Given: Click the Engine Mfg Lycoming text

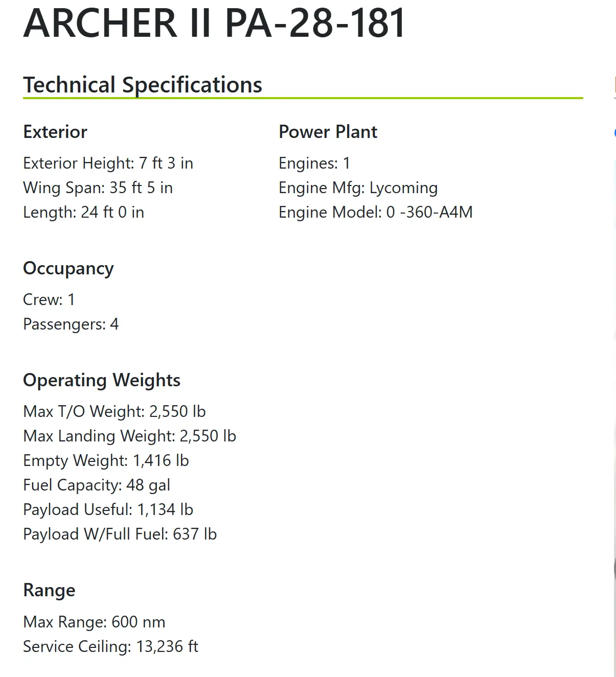Looking at the screenshot, I should [x=358, y=188].
